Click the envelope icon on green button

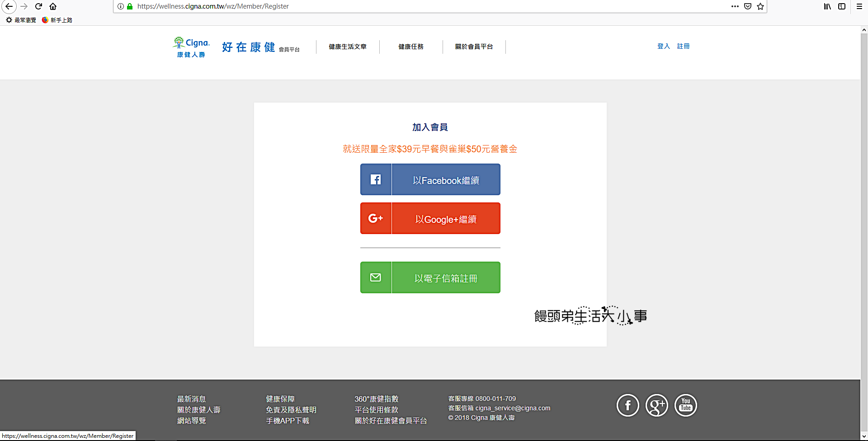tap(376, 277)
